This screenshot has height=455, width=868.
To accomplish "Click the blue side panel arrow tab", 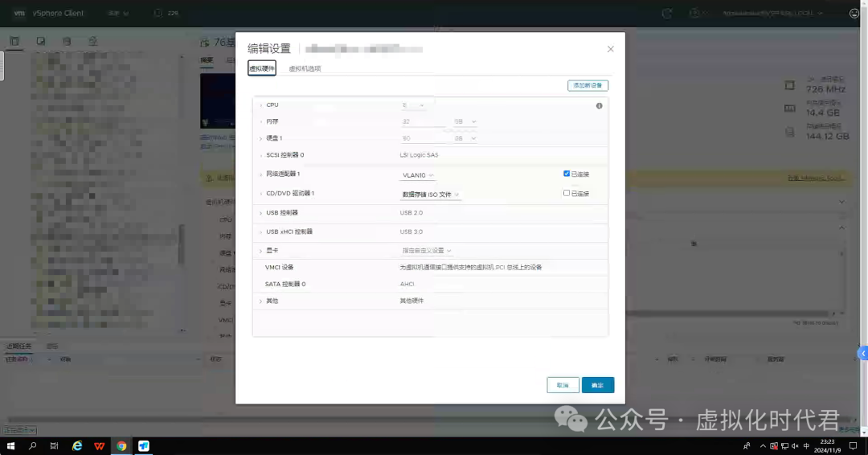I will click(x=862, y=353).
